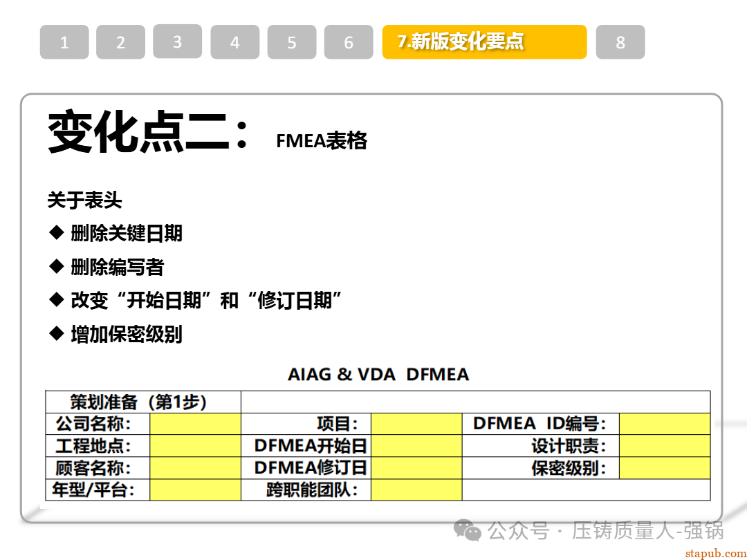Click the yellow field beside 顾客名称
The image size is (747, 560).
click(x=195, y=467)
